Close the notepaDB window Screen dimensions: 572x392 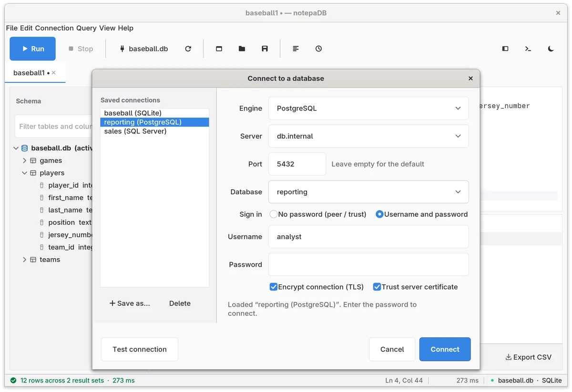pyautogui.click(x=558, y=13)
